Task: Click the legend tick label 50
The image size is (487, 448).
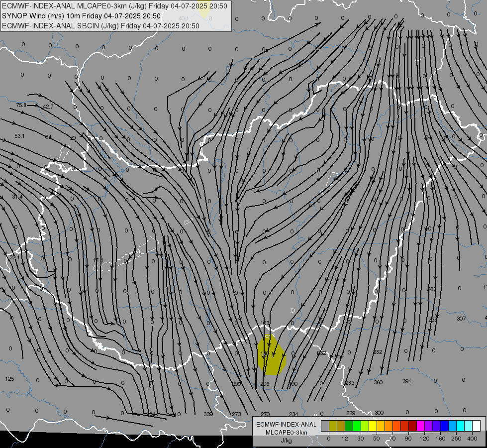Action: click(377, 439)
